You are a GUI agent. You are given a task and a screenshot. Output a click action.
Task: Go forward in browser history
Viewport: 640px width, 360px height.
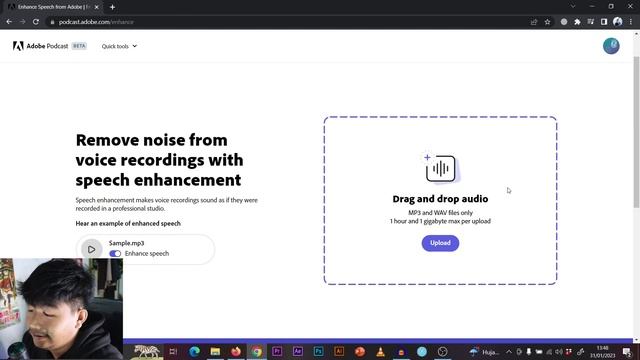click(22, 22)
